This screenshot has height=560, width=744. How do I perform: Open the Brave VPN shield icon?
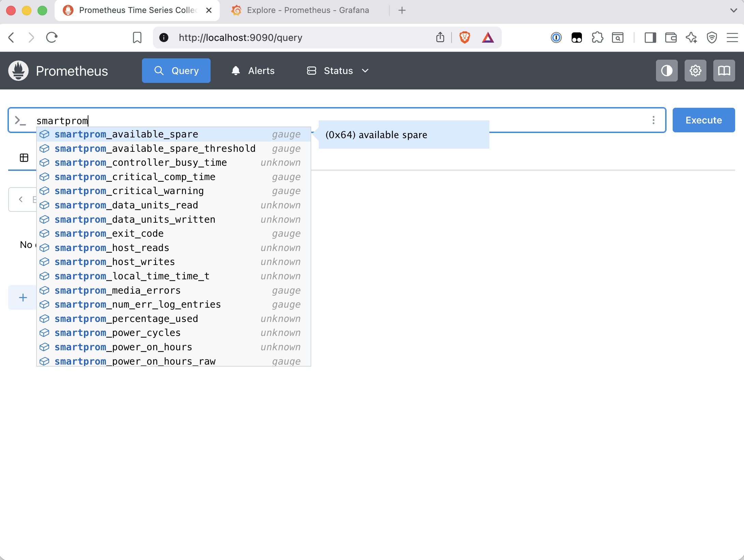712,37
